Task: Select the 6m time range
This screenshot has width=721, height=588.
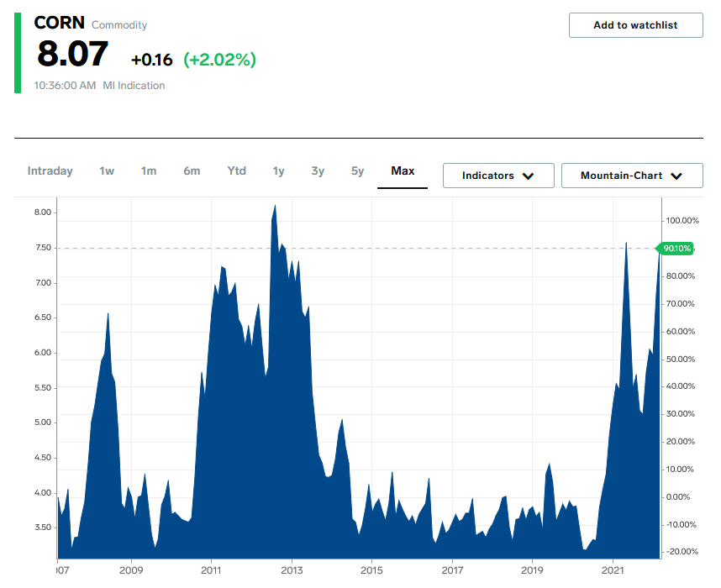Action: coord(192,171)
